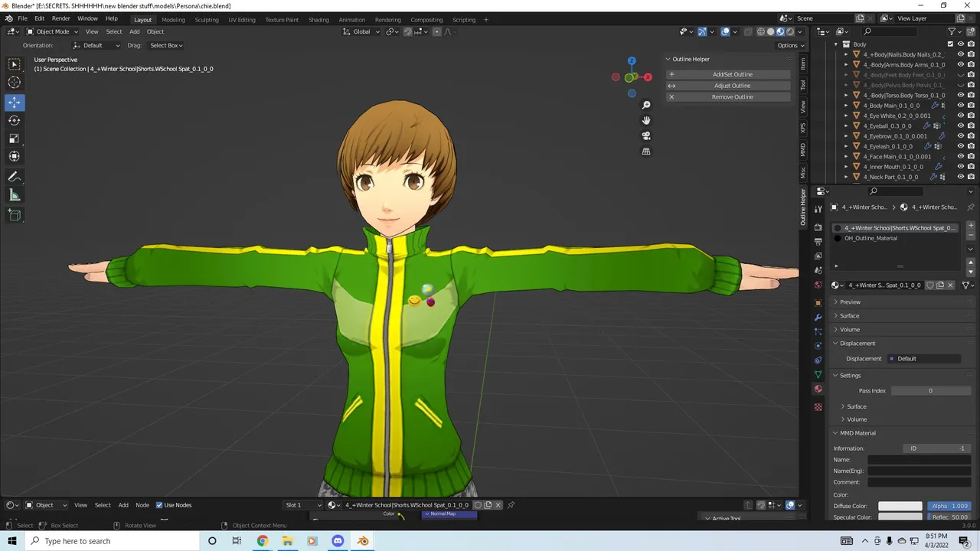Open the Options dropdown in the viewport
The height and width of the screenshot is (551, 980).
789,45
